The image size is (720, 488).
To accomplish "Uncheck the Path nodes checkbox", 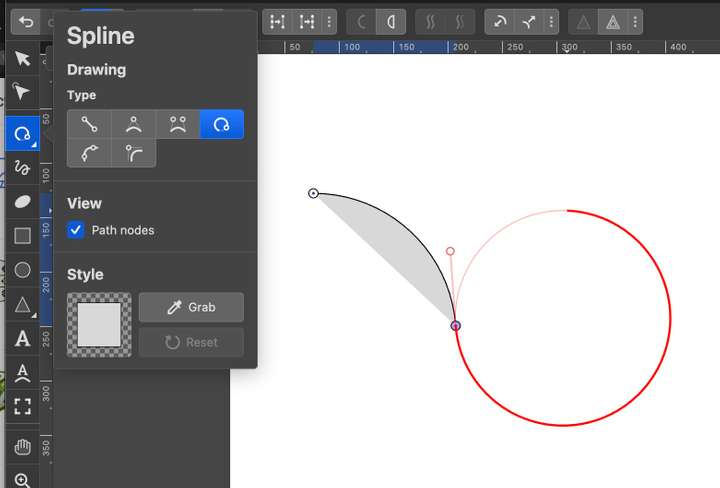I will pyautogui.click(x=76, y=230).
